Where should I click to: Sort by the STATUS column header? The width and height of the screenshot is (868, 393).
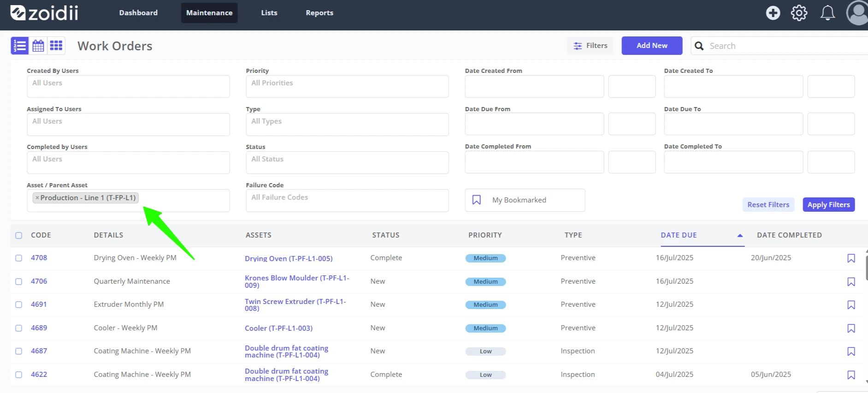pyautogui.click(x=386, y=235)
